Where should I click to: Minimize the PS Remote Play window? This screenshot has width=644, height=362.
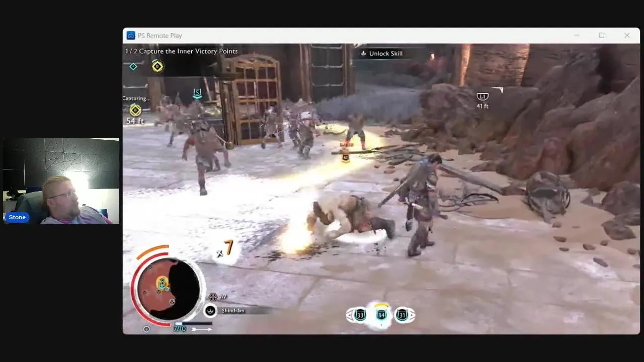pos(577,35)
